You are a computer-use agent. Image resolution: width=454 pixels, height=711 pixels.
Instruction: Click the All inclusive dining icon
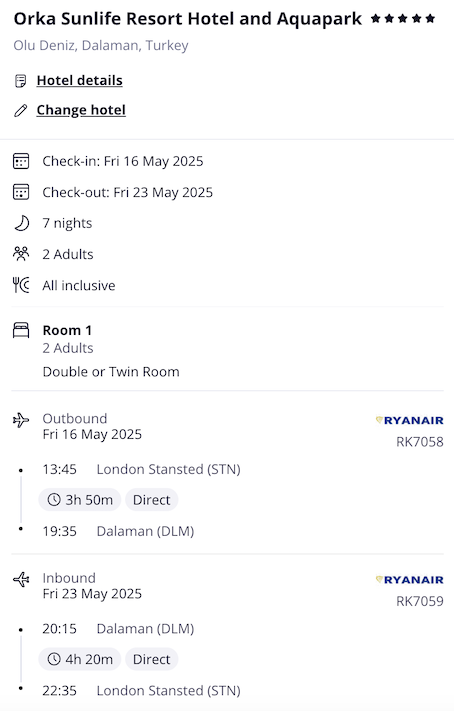(x=21, y=285)
